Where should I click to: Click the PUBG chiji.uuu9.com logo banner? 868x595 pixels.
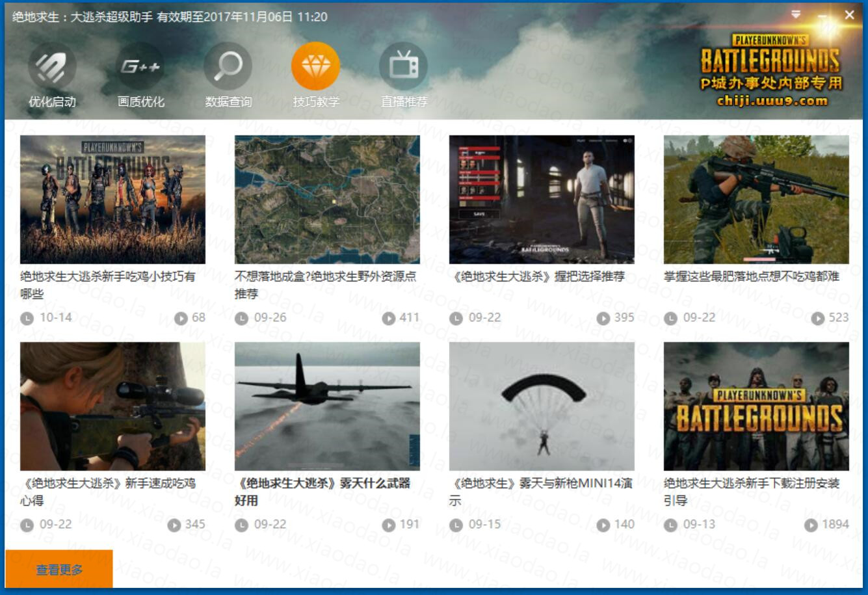tap(770, 70)
